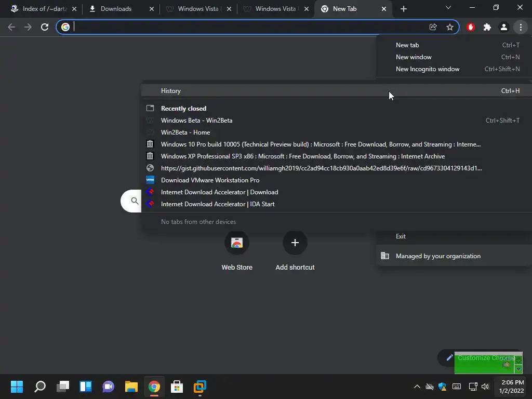The width and height of the screenshot is (532, 399).
Task: Go forward with the forward arrow
Action: point(28,27)
